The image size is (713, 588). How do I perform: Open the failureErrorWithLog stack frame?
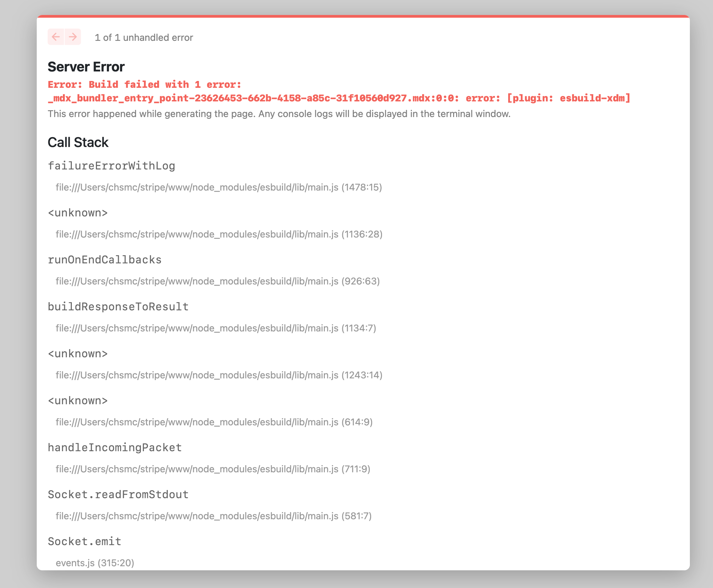112,166
